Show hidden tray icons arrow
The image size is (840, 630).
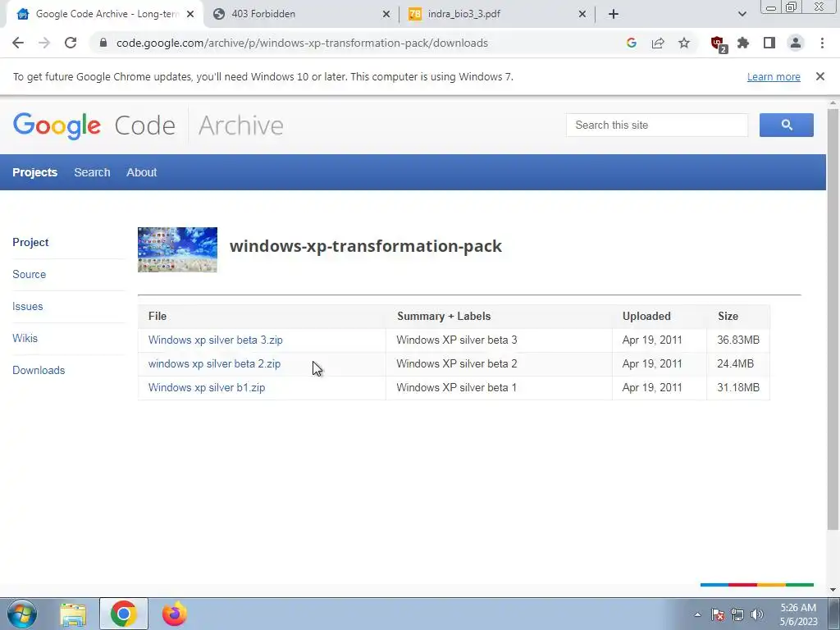click(697, 614)
